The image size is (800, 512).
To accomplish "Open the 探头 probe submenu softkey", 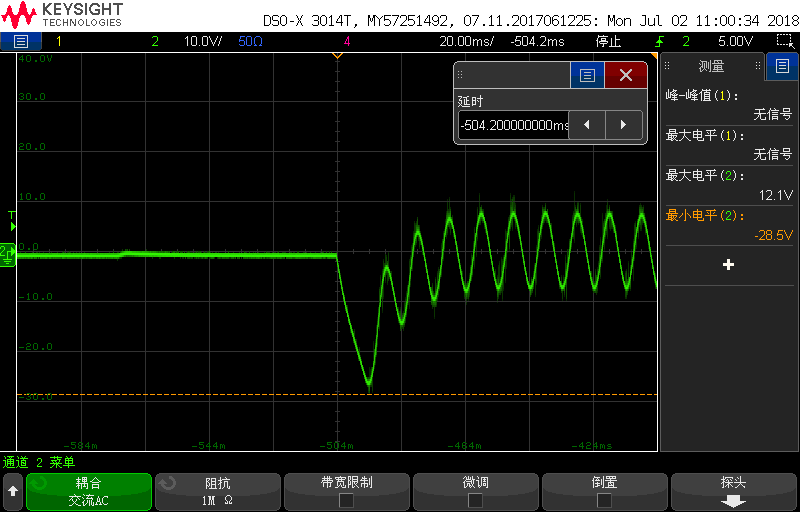I will click(734, 492).
